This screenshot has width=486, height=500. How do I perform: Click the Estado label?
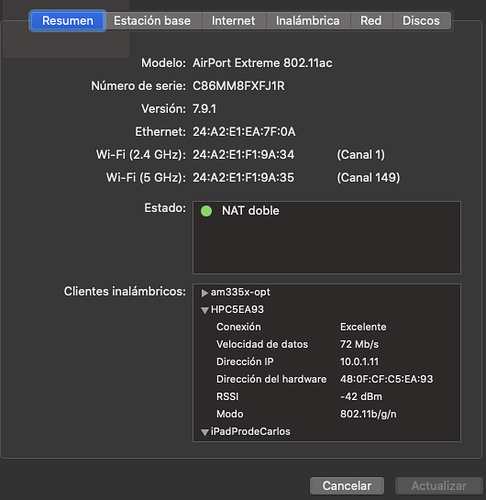coord(165,208)
